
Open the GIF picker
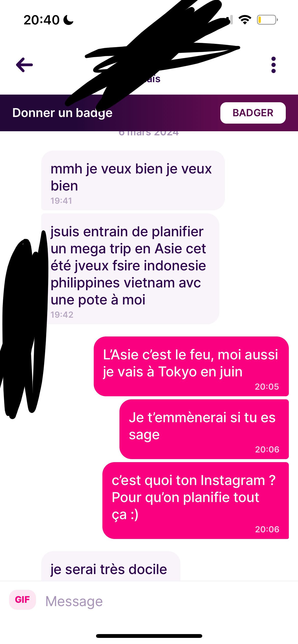tap(22, 599)
